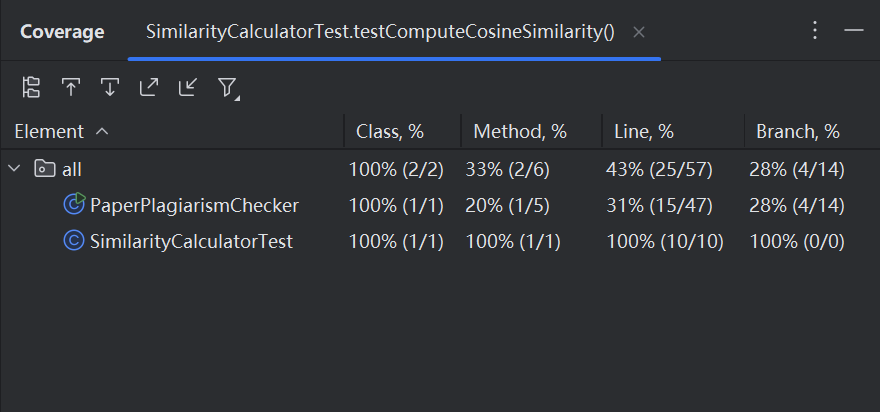
Task: Click the Flatten Packages toolbar icon
Action: point(31,87)
